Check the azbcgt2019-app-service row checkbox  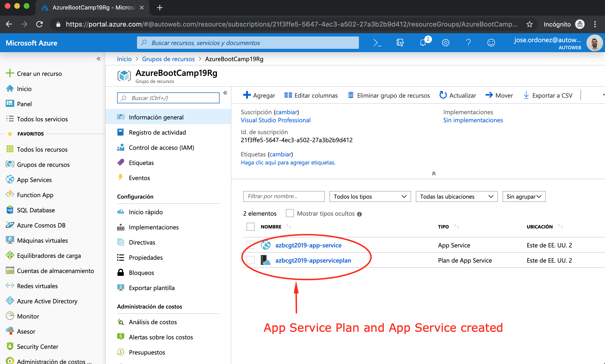251,245
